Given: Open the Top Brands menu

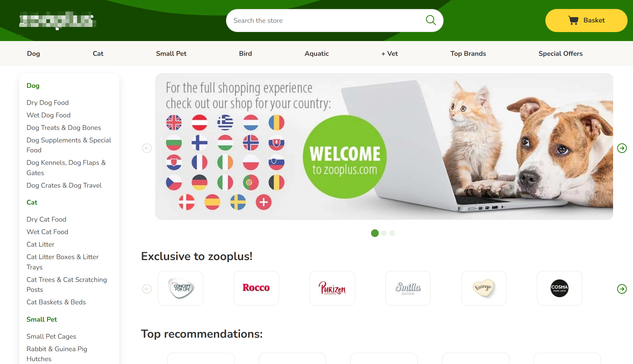Looking at the screenshot, I should tap(468, 54).
